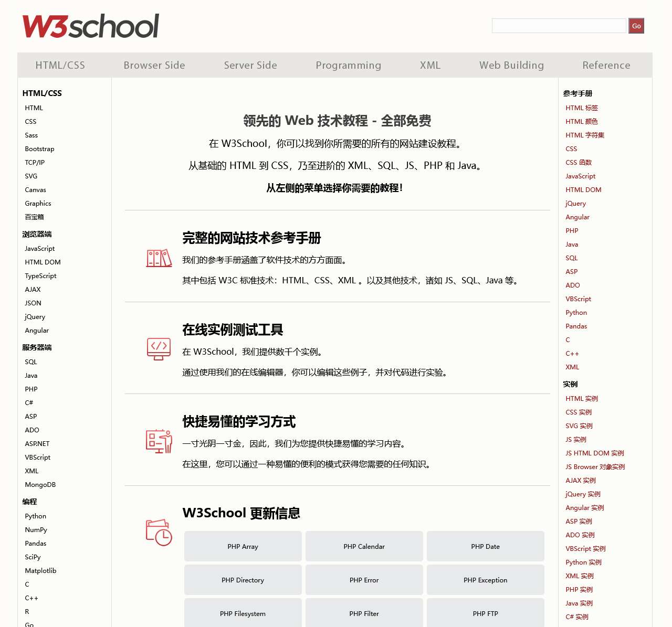Click the update info clock icon
This screenshot has width=672, height=627.
coord(157,533)
